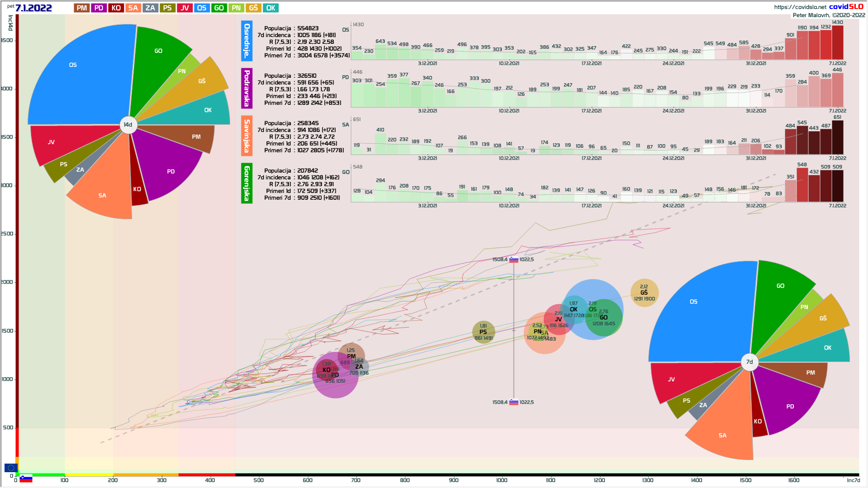This screenshot has height=488, width=868.
Task: Click the 1430 bar in Osrednje chart
Action: (837, 42)
